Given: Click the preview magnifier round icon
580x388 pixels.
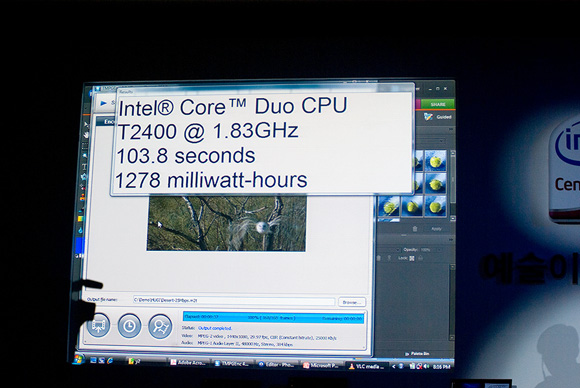Looking at the screenshot, I should pos(160,327).
